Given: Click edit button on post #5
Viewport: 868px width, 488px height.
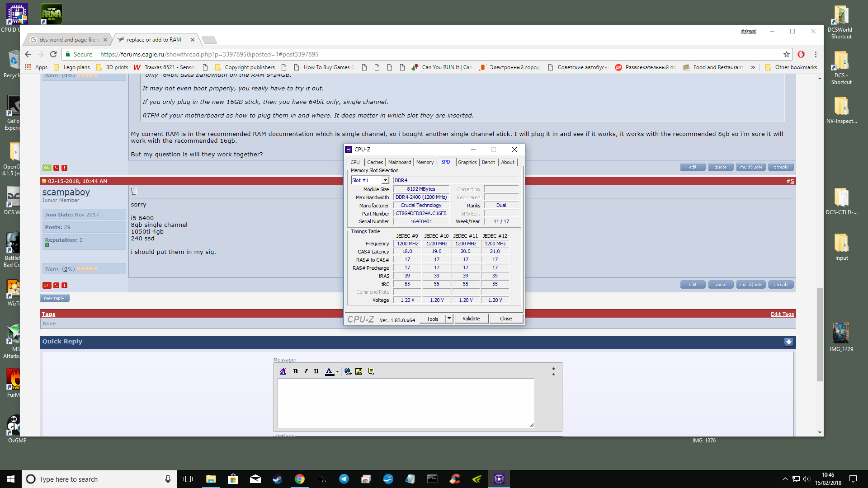Looking at the screenshot, I should pos(693,285).
